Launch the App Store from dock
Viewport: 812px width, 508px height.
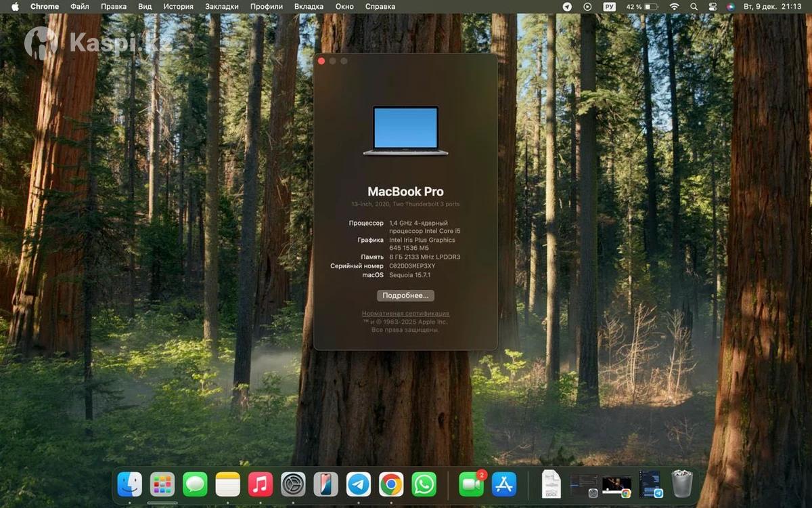coord(504,484)
